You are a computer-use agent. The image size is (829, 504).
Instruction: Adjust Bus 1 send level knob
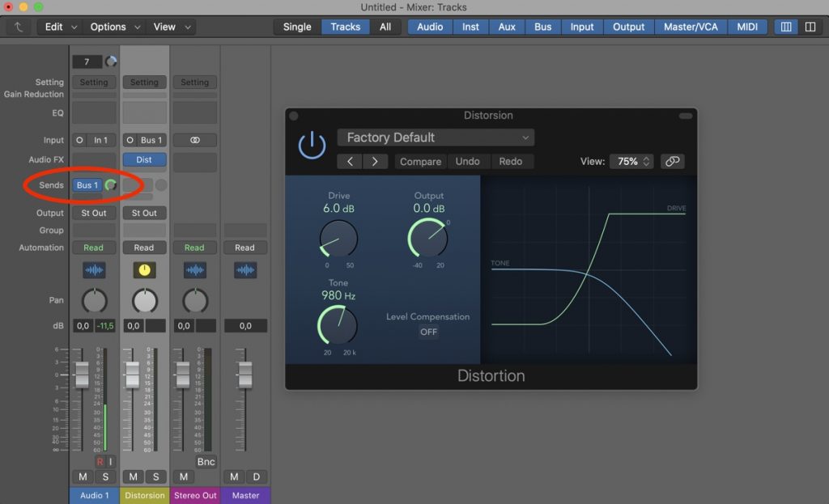(110, 185)
